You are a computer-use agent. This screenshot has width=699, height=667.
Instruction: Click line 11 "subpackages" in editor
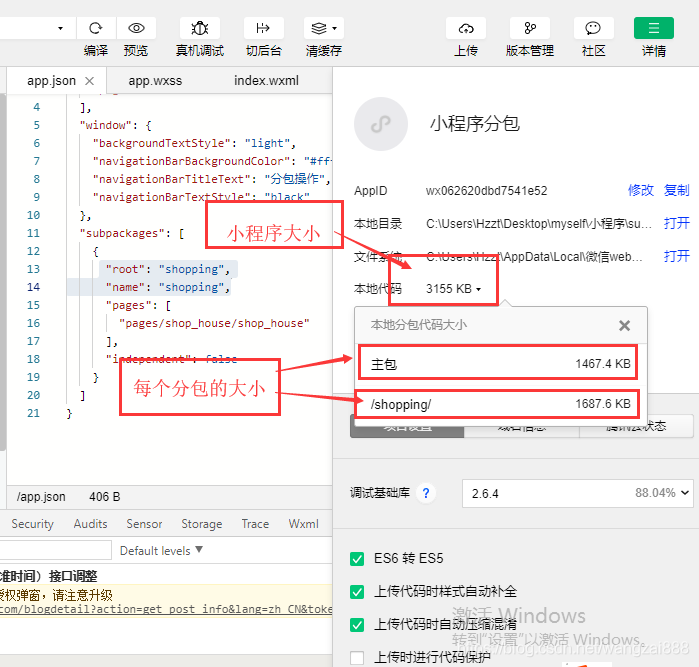tap(132, 233)
